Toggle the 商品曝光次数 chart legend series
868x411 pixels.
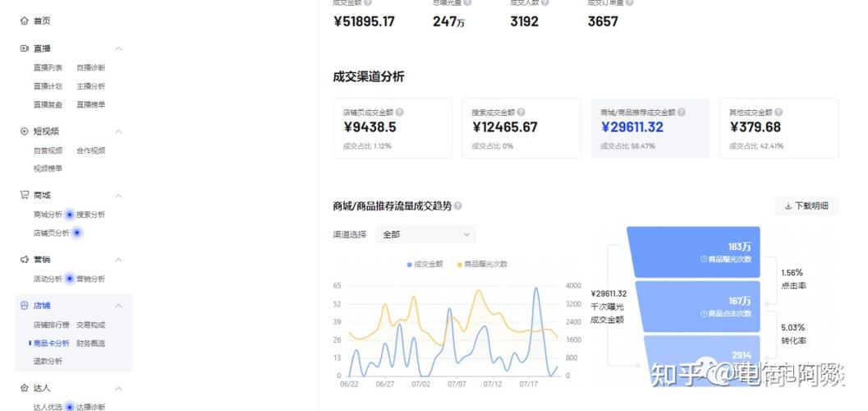click(482, 264)
